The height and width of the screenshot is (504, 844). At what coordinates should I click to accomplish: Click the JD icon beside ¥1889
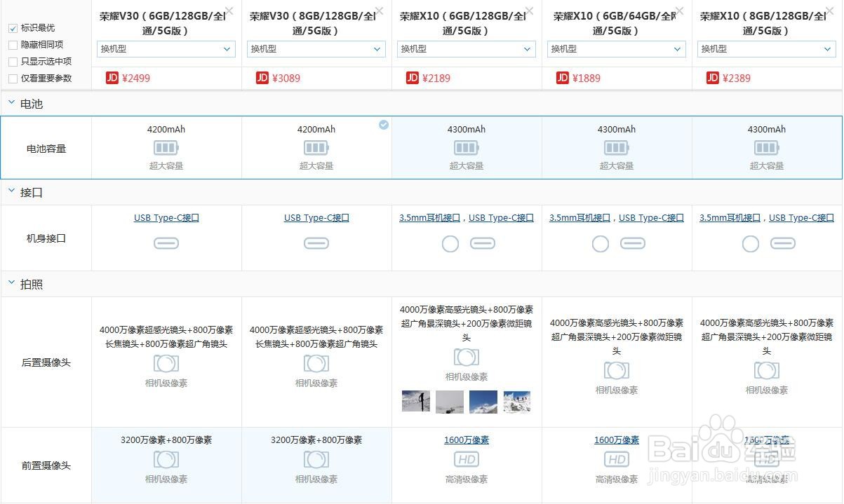pyautogui.click(x=563, y=78)
